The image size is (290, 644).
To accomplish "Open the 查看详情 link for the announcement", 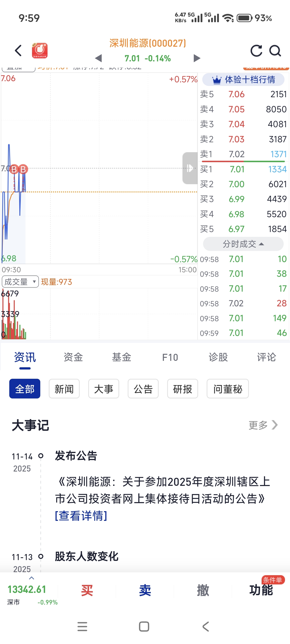I will (81, 516).
